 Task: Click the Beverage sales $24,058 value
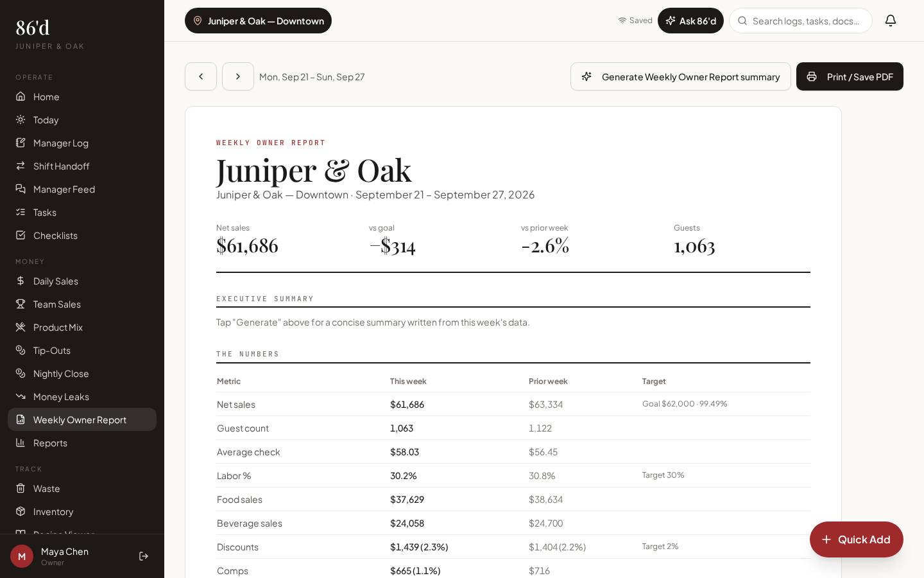407,523
